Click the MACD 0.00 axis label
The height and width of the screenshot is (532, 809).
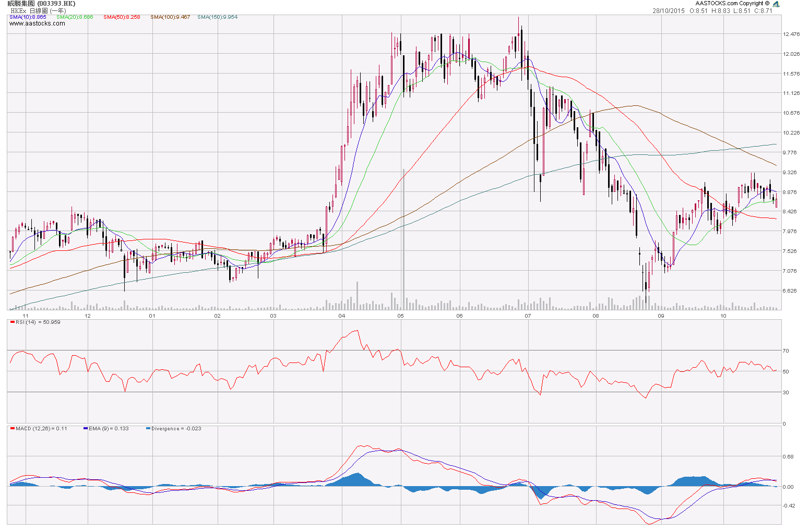(788, 487)
